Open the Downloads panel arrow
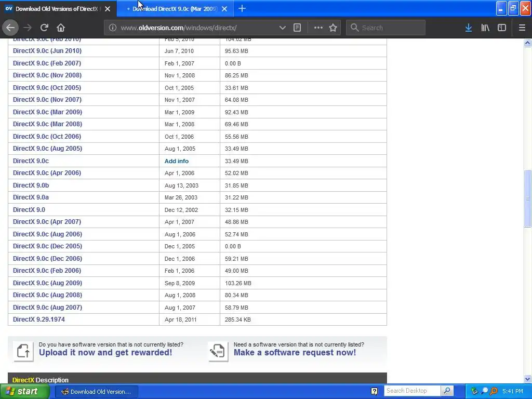Screen dimensions: 532x399 coord(469,28)
